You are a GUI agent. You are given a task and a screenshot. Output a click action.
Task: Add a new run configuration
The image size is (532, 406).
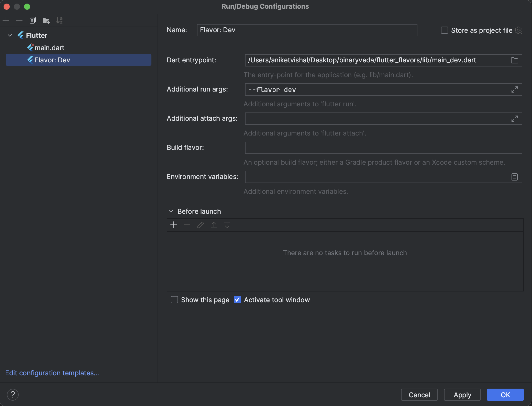click(6, 20)
